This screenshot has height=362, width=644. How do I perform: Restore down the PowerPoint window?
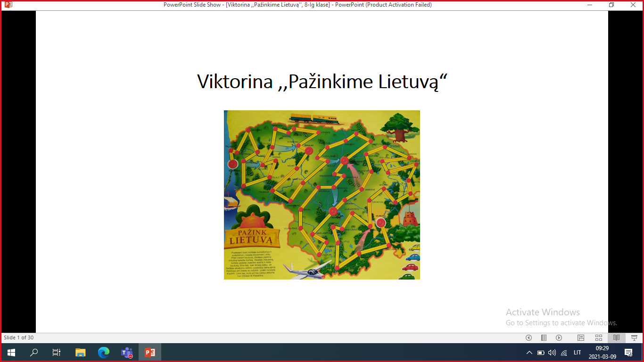click(x=611, y=5)
